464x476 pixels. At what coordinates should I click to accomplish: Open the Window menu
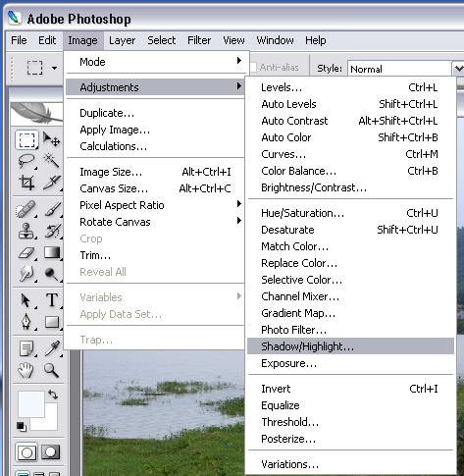(275, 40)
